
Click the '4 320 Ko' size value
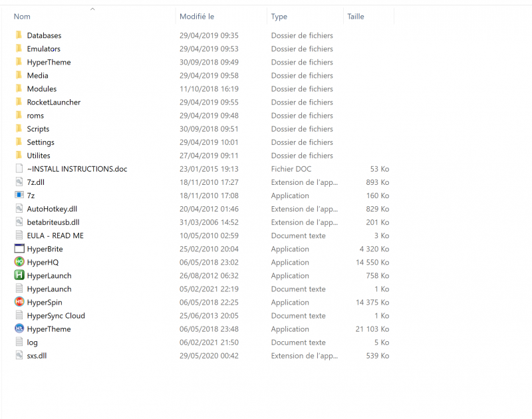[x=374, y=249]
